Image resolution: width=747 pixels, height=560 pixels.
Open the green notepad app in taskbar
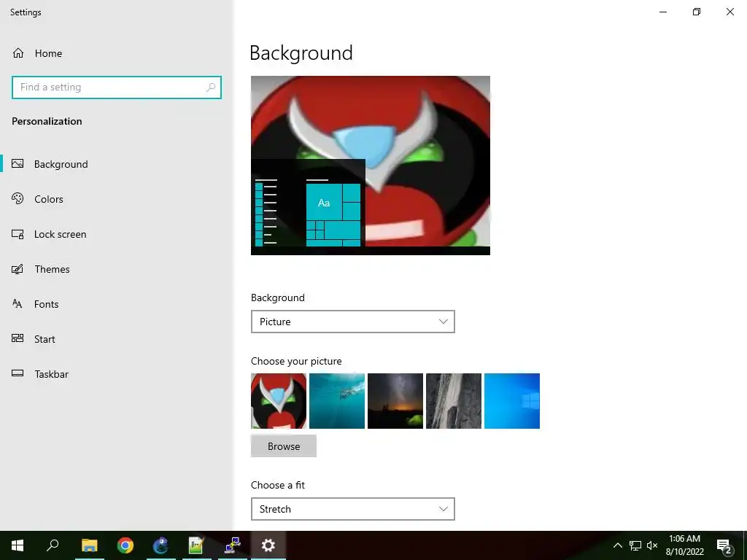click(x=197, y=545)
